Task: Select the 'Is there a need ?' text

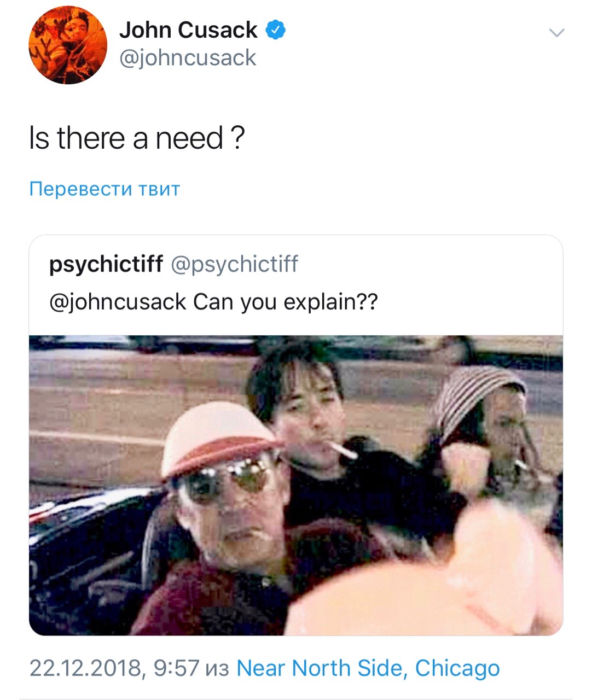Action: [x=137, y=138]
